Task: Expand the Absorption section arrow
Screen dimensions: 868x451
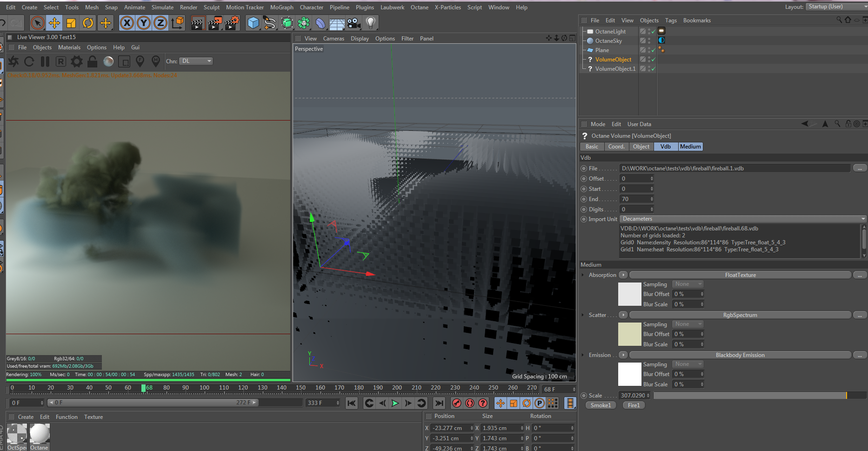Action: coord(582,275)
